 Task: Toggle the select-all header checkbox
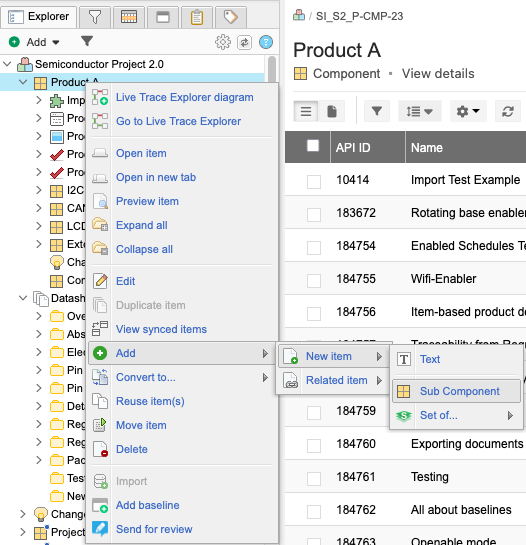(x=313, y=146)
